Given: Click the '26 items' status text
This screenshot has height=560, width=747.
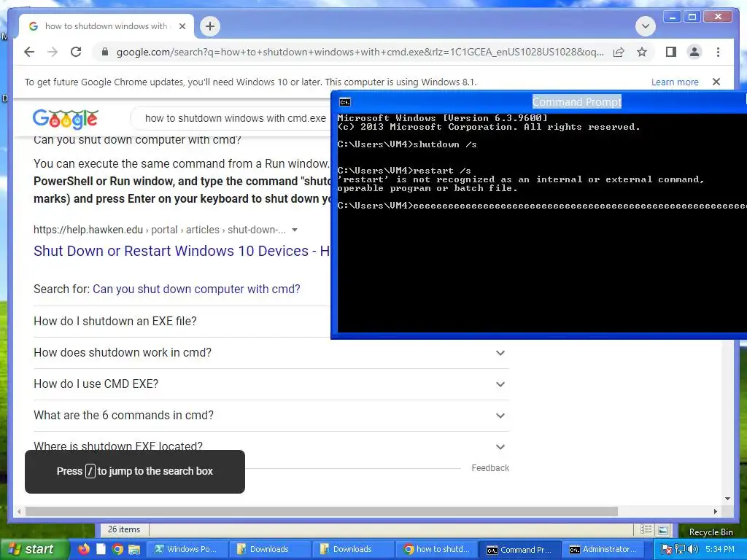Looking at the screenshot, I should pos(124,529).
